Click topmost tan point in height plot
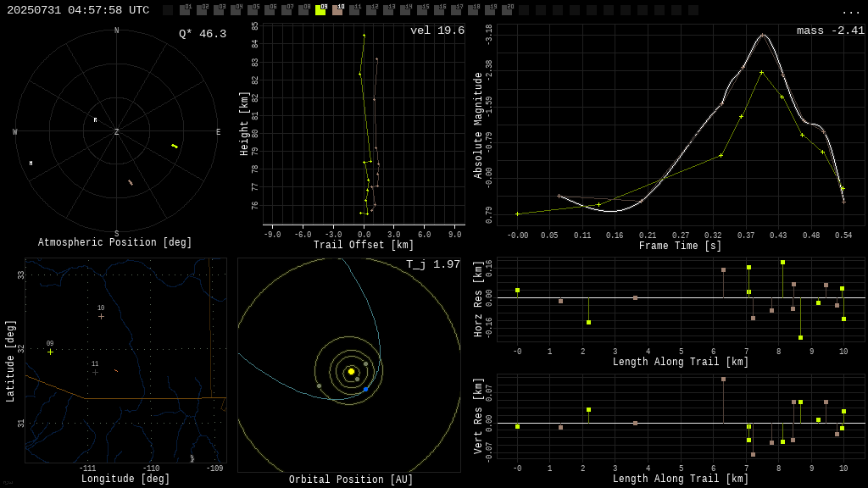The width and height of the screenshot is (868, 488). pos(377,59)
